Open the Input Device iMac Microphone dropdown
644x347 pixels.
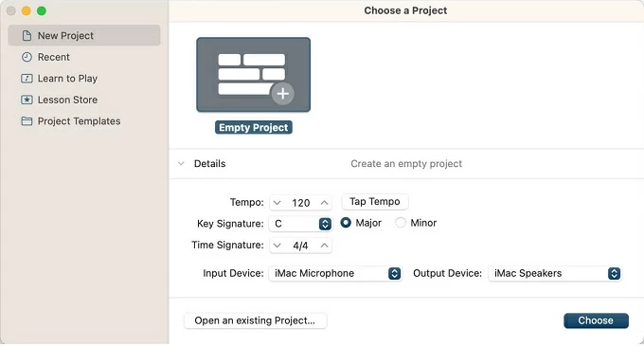(335, 273)
